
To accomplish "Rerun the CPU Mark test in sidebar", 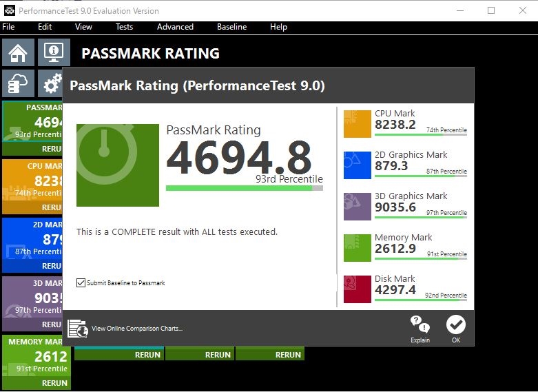I will 32,207.
